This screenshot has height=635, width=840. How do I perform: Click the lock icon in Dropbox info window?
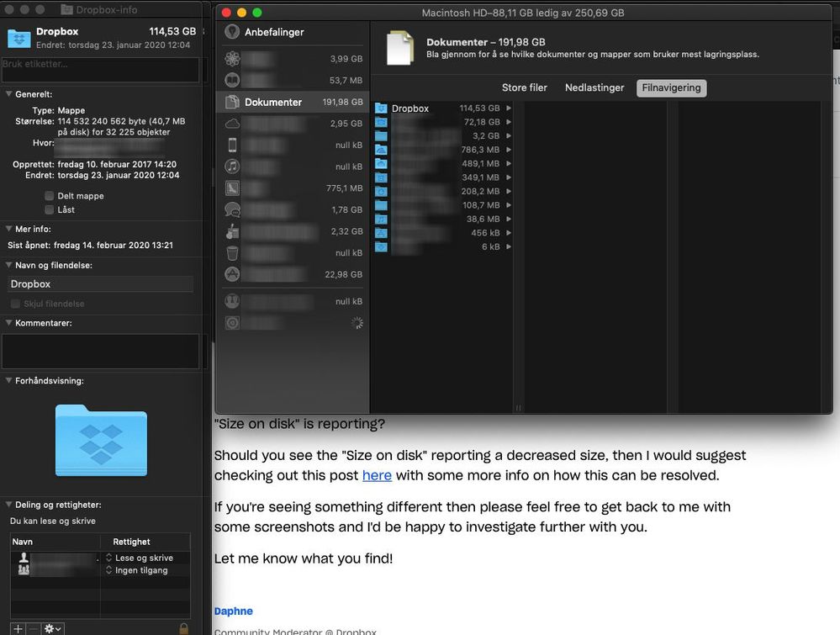point(184,628)
